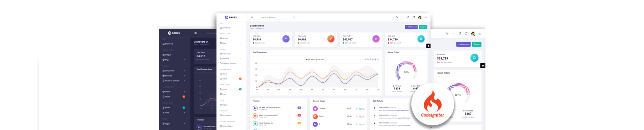
Task: Open the messages icon in the center window header
Action: tap(414, 17)
